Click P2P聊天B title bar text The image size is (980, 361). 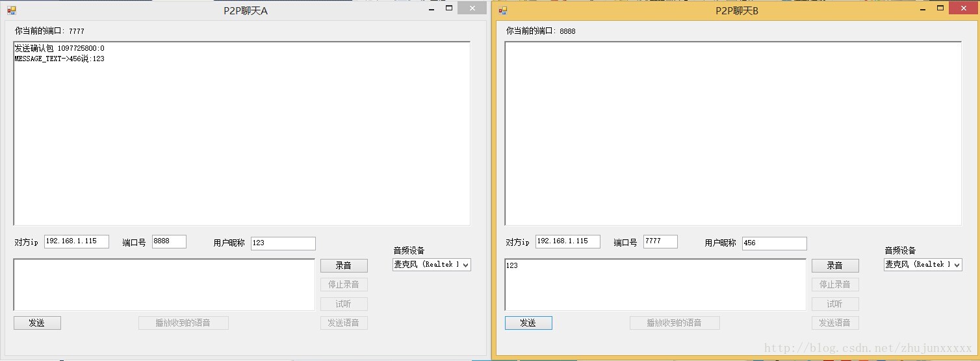coord(737,10)
